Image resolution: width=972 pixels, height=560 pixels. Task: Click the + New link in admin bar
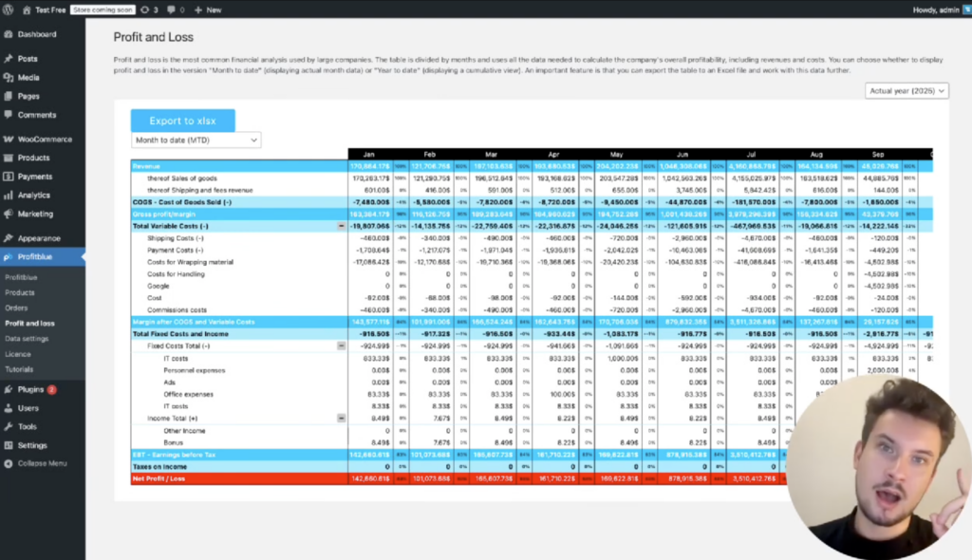[207, 9]
